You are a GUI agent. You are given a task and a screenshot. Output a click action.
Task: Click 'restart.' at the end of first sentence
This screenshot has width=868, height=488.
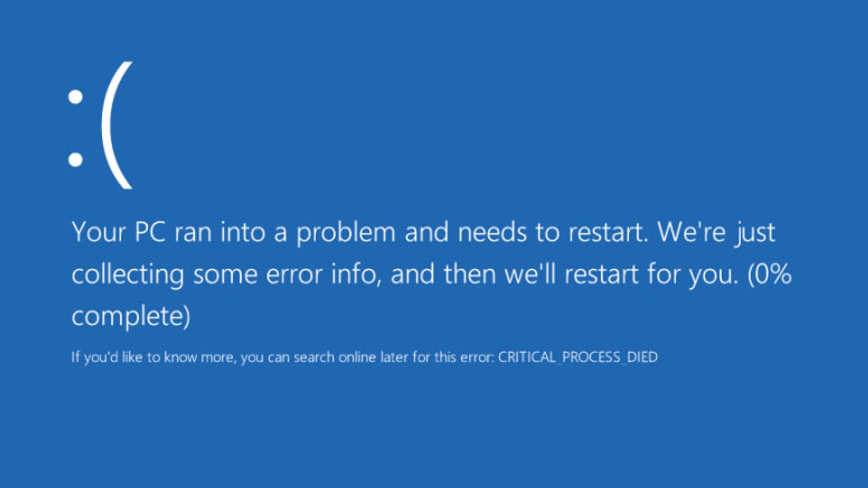(x=608, y=232)
